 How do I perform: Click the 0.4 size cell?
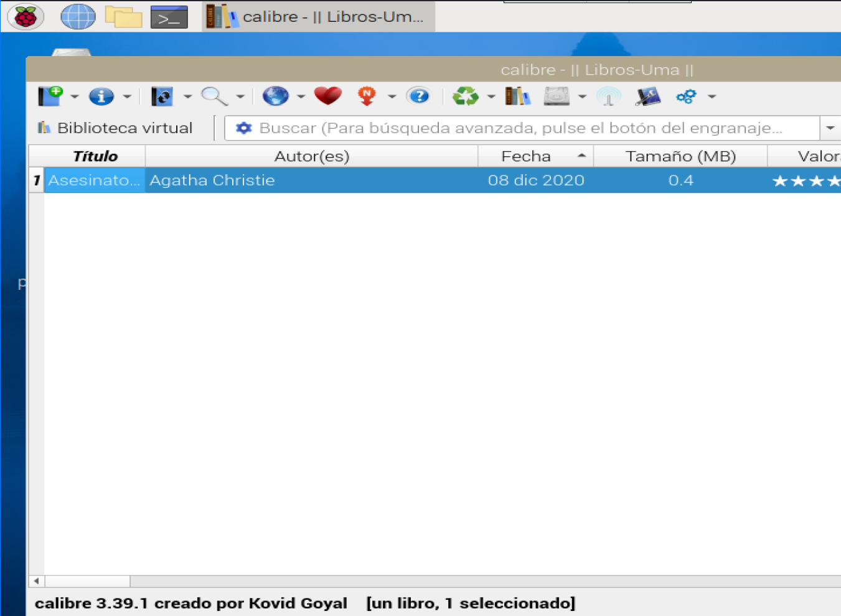[680, 180]
